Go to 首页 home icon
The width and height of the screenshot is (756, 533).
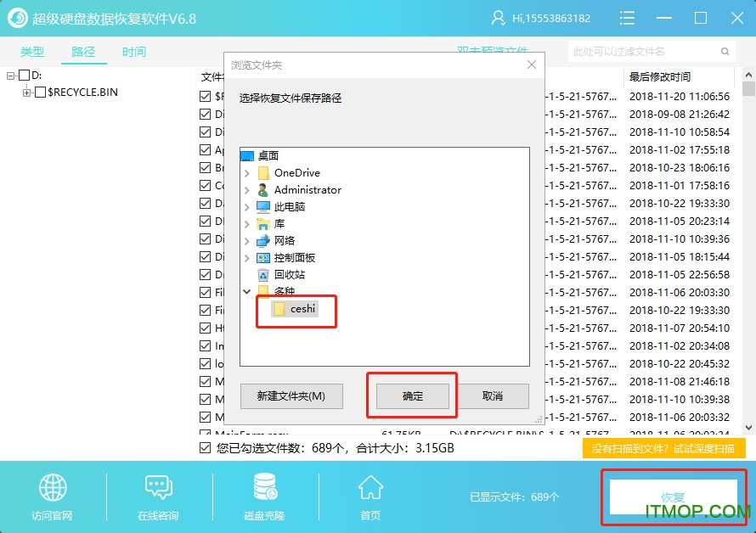[370, 488]
